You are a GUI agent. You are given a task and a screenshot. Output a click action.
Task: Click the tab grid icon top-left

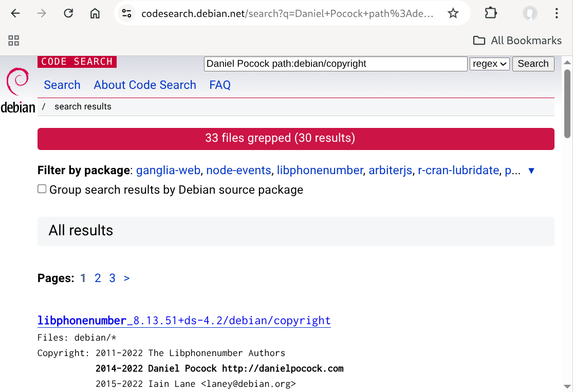point(13,40)
